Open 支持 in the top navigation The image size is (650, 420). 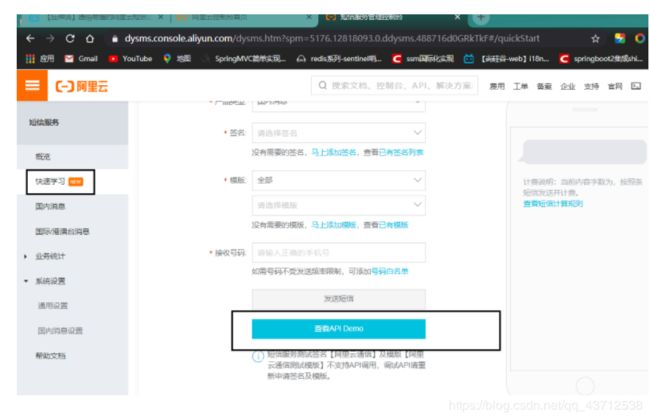(592, 86)
